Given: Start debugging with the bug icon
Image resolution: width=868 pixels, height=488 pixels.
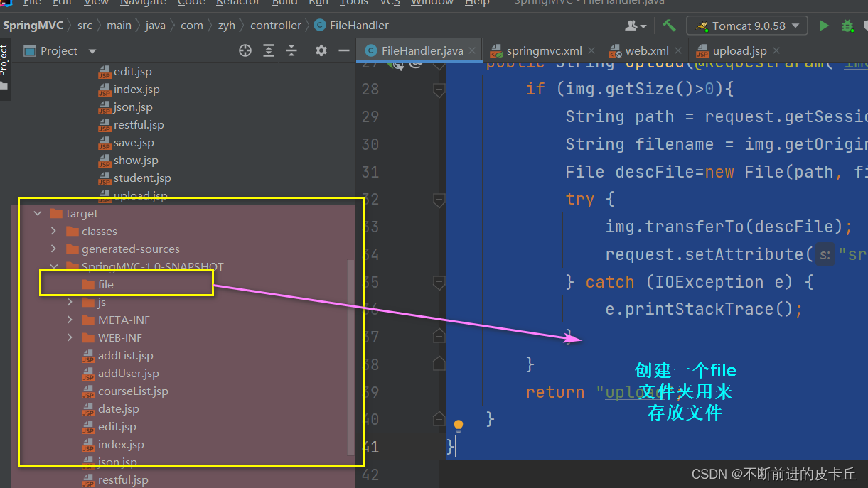Looking at the screenshot, I should click(x=847, y=26).
